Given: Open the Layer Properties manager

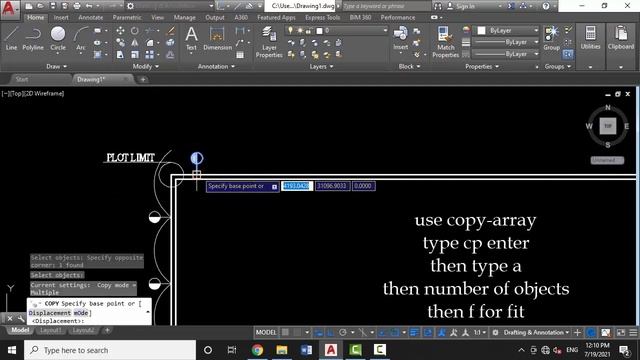Looking at the screenshot, I should coord(269,42).
